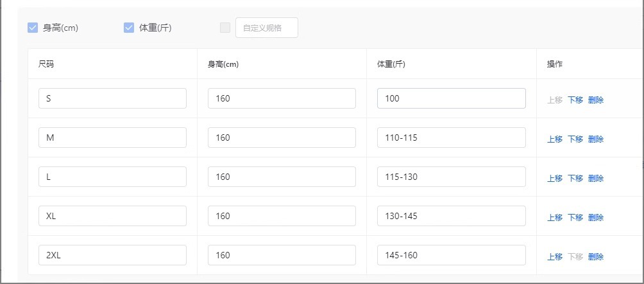The image size is (644, 284).
Task: Click 下移 in the S row
Action: (x=575, y=100)
